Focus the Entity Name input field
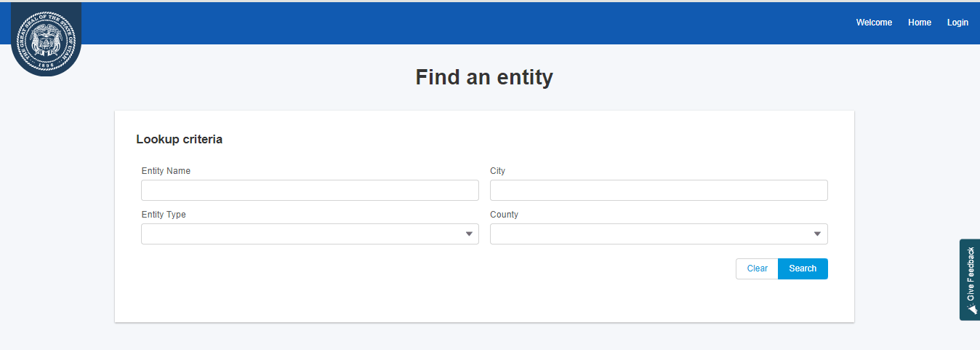This screenshot has width=980, height=350. tap(310, 191)
